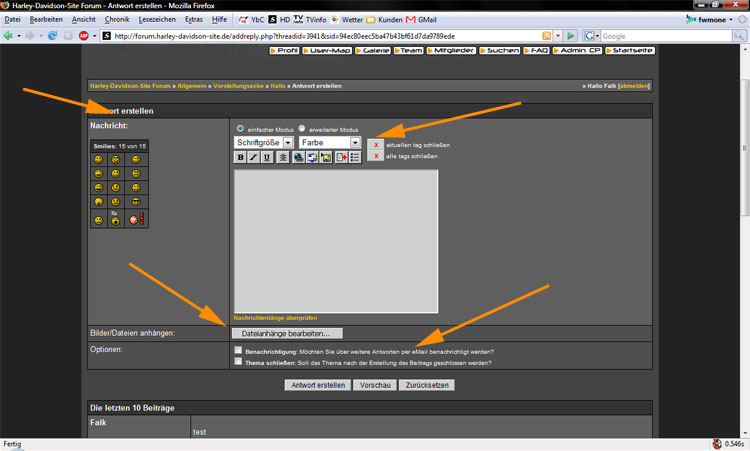Select 'erweiterter Modus' radio button
Screen dimensions: 750x451
click(302, 129)
